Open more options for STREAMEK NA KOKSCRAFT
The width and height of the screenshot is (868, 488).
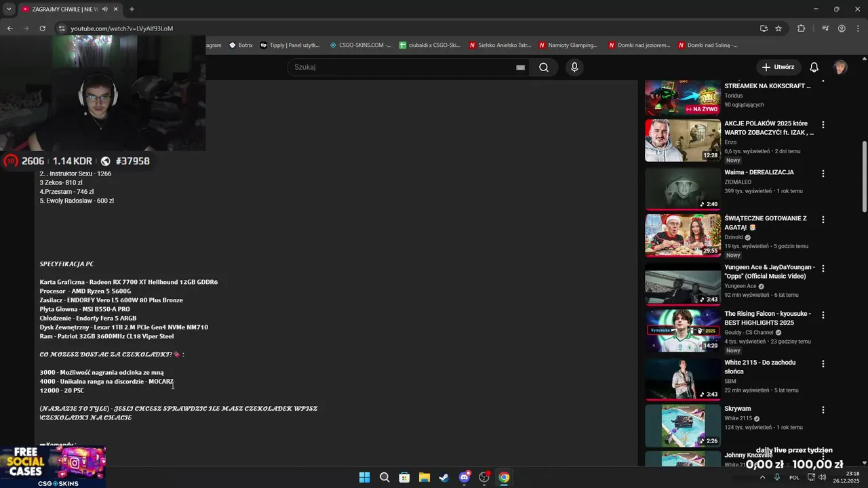click(x=823, y=80)
